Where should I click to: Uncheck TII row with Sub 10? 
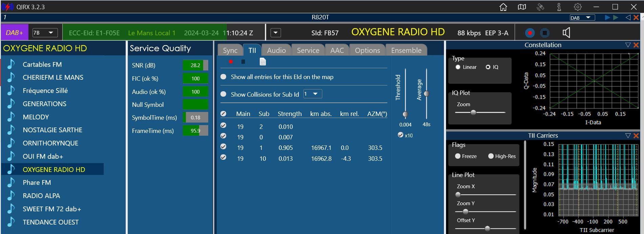coord(223,157)
